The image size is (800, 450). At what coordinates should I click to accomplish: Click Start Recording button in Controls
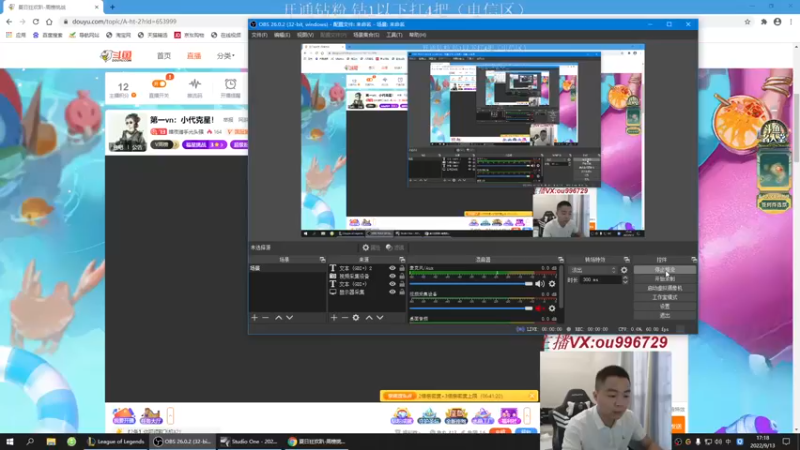(x=665, y=279)
